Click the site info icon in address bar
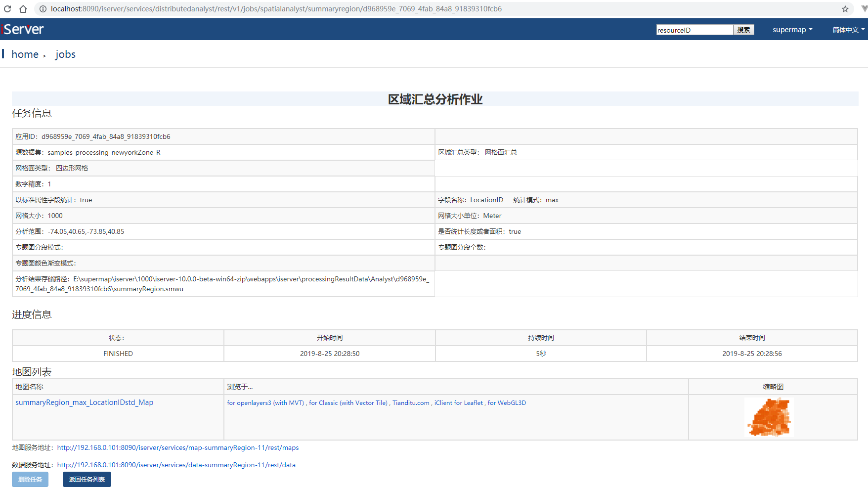Screen dimensions: 868x489 (x=43, y=8)
